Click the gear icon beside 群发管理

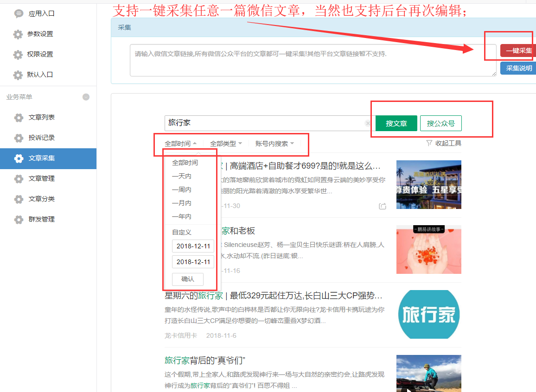[19, 220]
